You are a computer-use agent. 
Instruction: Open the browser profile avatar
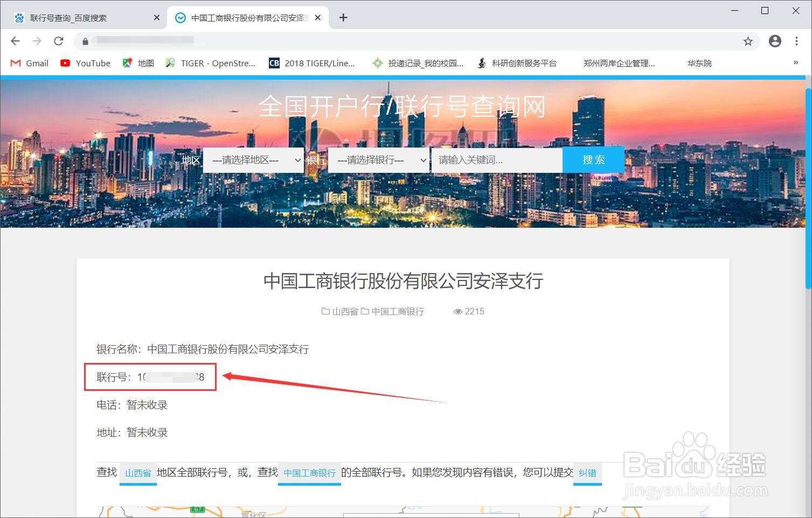(775, 41)
